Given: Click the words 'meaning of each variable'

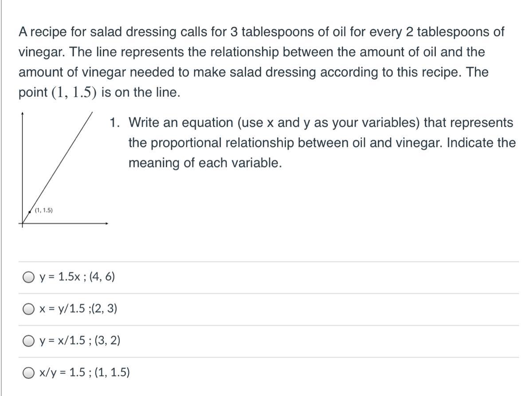Looking at the screenshot, I should click(204, 163).
